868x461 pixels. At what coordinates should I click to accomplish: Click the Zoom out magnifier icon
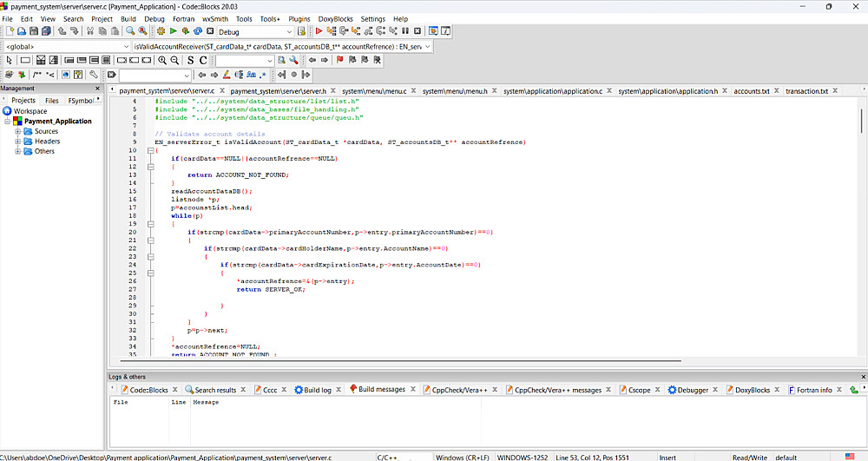pos(174,60)
